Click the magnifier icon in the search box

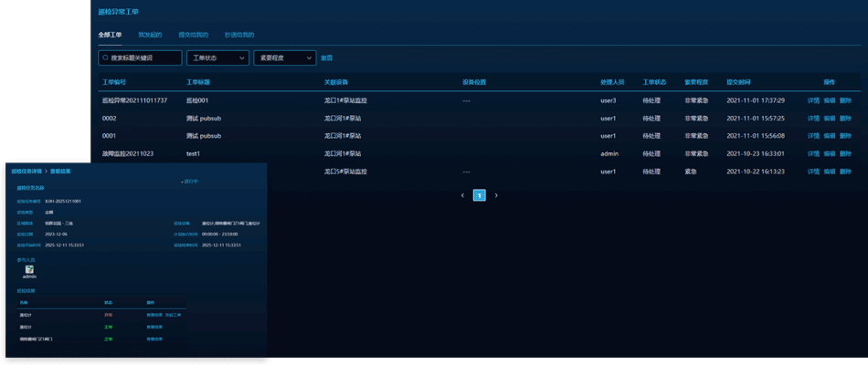105,57
